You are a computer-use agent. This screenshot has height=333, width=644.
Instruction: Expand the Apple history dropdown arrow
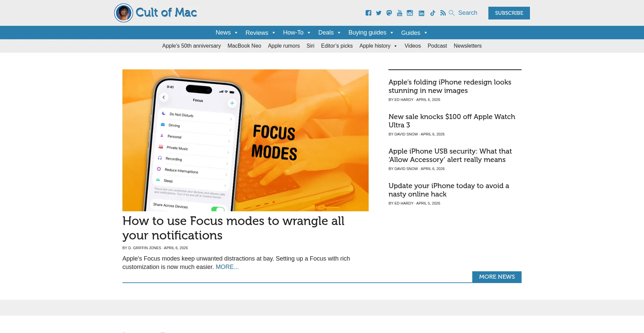[x=395, y=46]
